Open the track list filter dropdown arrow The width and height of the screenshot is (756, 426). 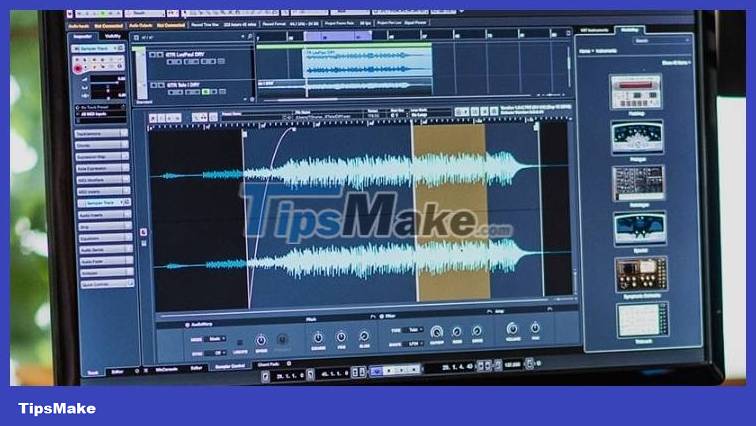click(243, 37)
